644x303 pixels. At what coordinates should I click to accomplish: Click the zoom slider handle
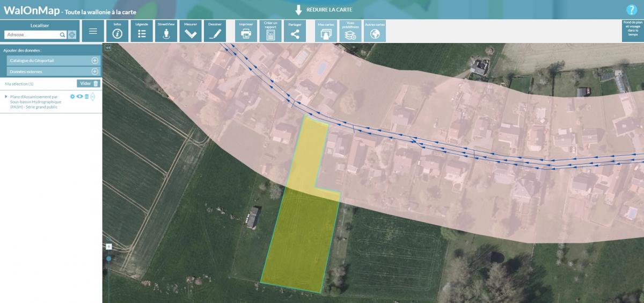pos(109,258)
